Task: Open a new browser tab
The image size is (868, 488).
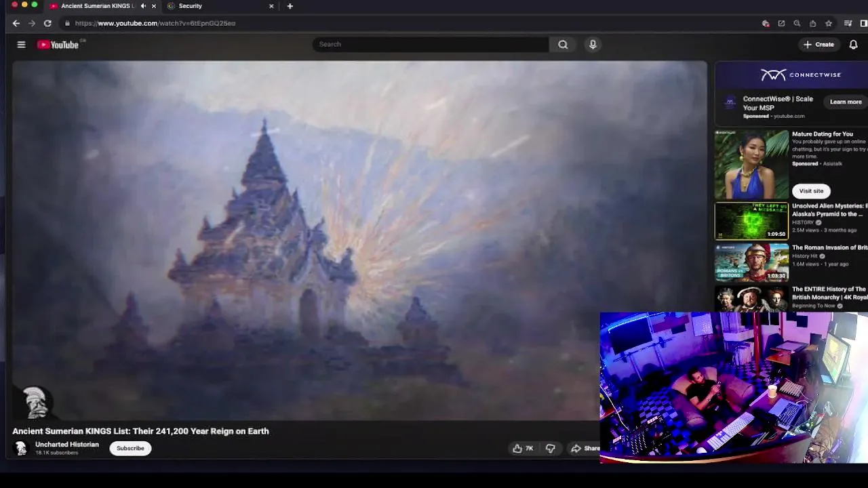Action: tap(290, 6)
